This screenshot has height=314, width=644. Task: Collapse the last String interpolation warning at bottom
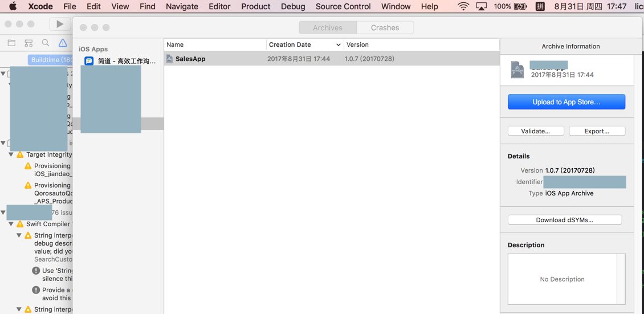tap(19, 309)
